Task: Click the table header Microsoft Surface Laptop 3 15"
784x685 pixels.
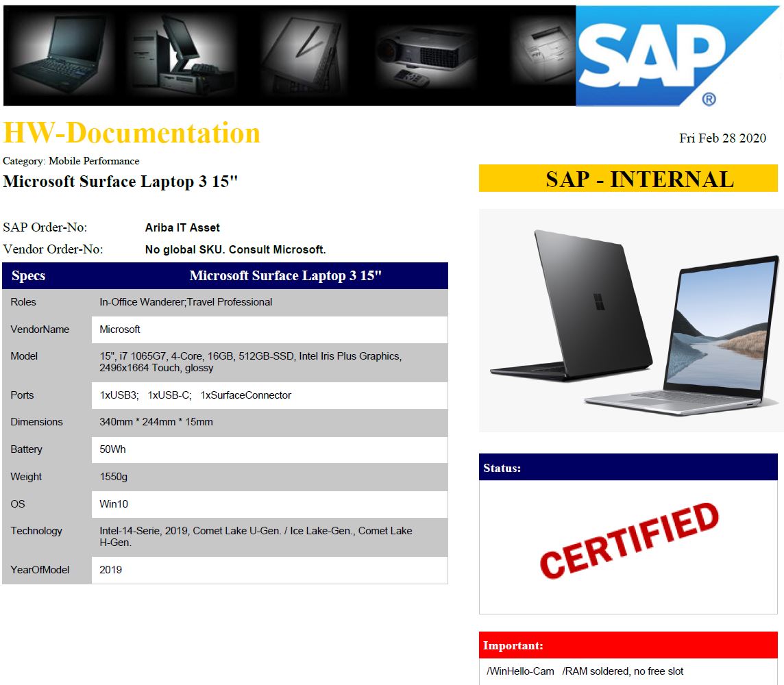Action: tap(286, 276)
